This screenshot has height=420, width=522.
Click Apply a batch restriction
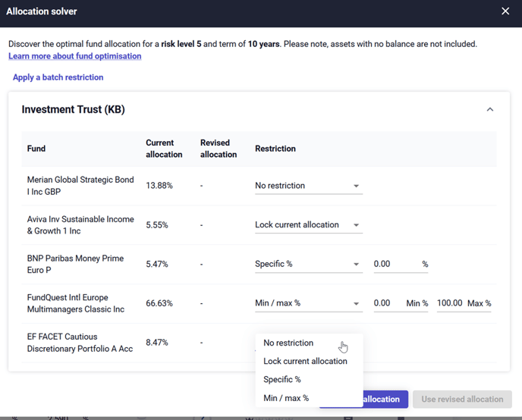[58, 77]
